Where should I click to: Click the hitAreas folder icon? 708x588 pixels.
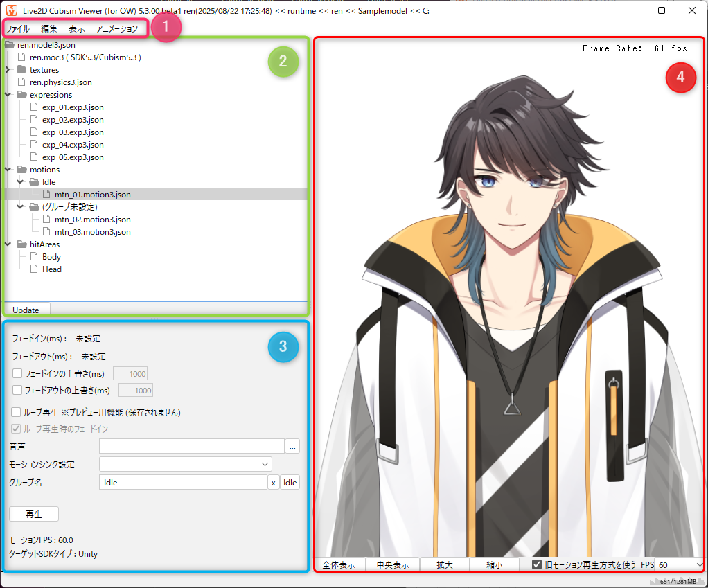(x=21, y=244)
